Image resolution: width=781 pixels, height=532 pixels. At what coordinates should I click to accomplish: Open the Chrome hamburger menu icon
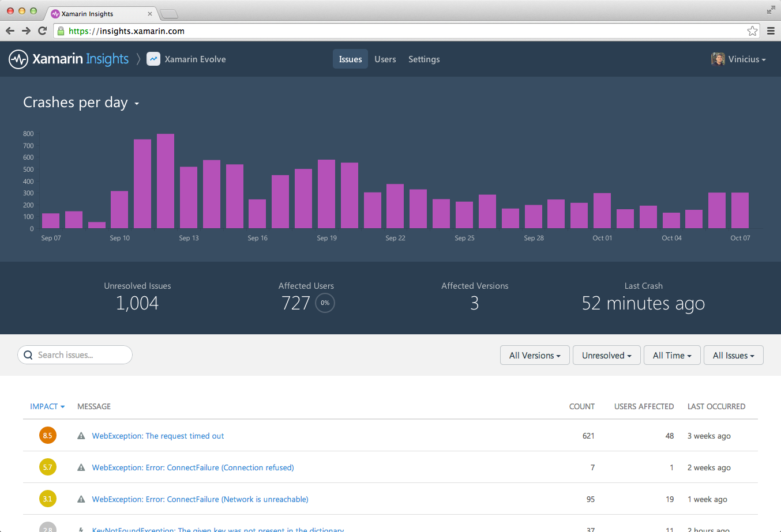click(x=771, y=31)
